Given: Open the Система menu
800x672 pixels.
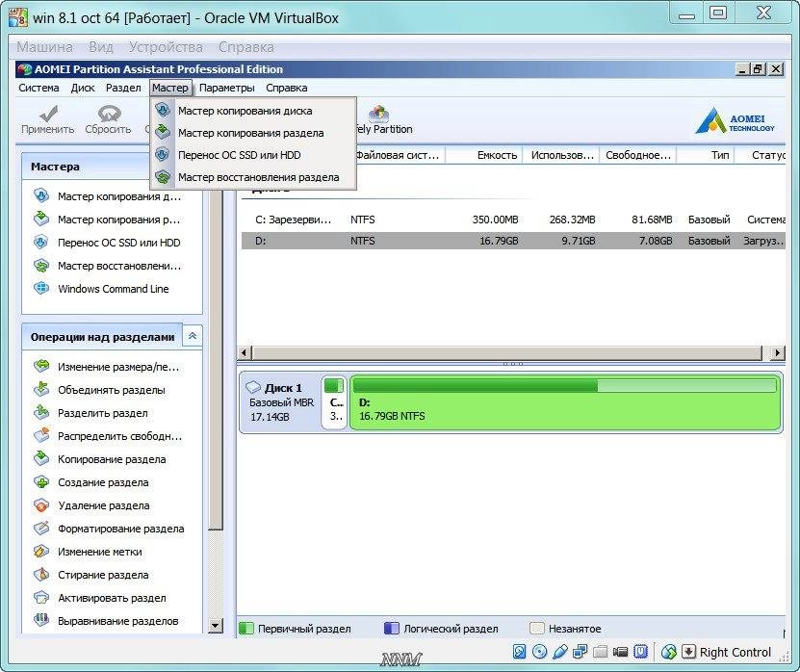Looking at the screenshot, I should tap(39, 88).
